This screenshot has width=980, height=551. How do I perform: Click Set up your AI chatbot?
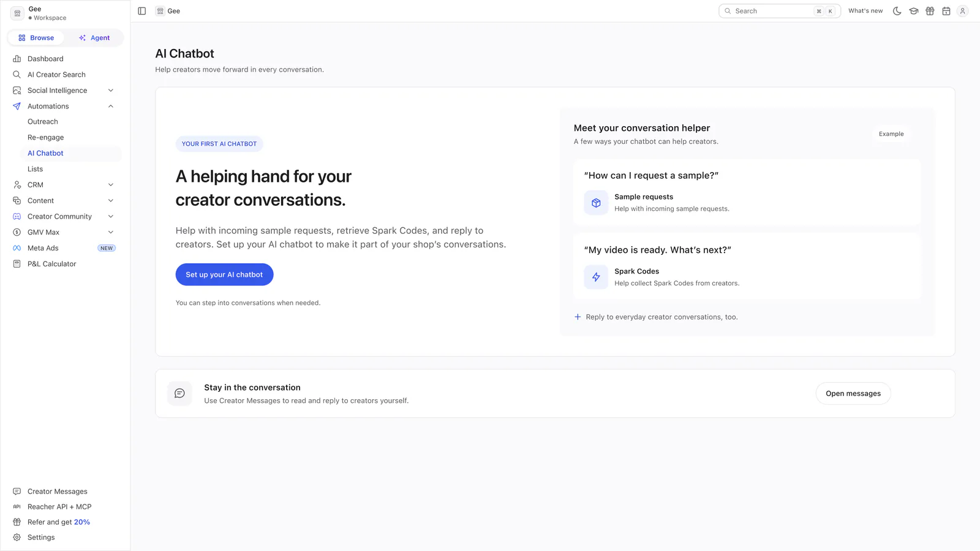click(224, 275)
